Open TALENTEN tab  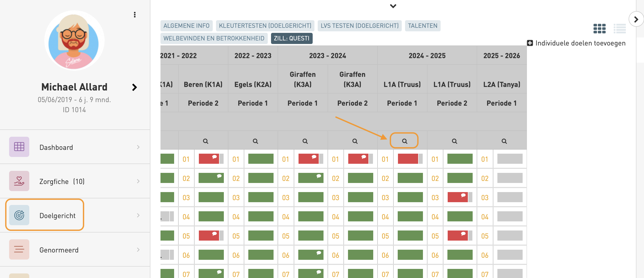point(422,26)
